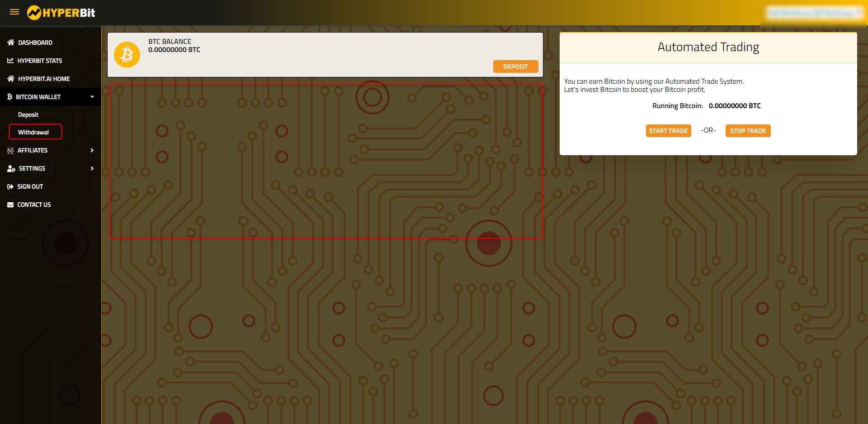Open the blurred account dropdown in header

[815, 13]
